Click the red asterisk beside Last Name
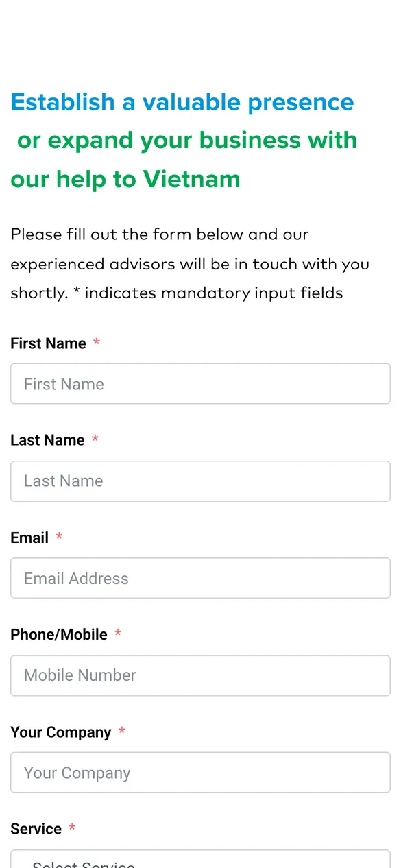 tap(95, 438)
